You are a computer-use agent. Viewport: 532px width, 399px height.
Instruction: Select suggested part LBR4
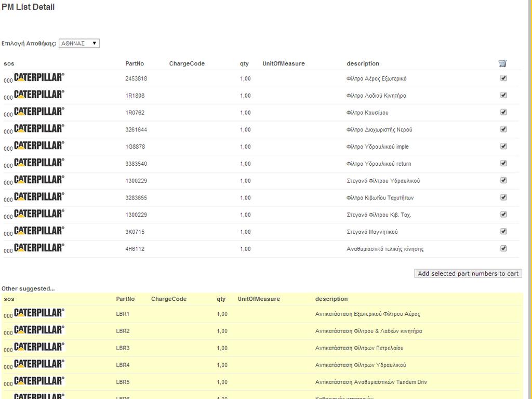123,365
